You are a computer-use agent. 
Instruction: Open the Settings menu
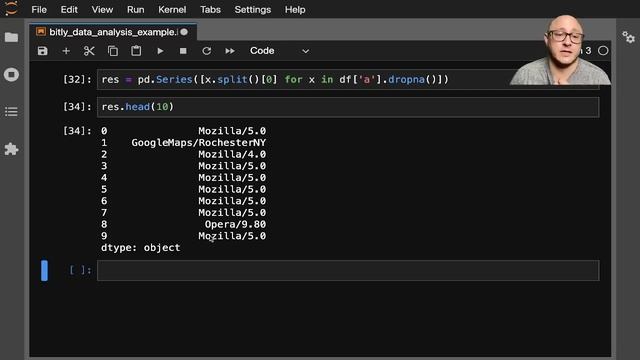click(x=253, y=9)
